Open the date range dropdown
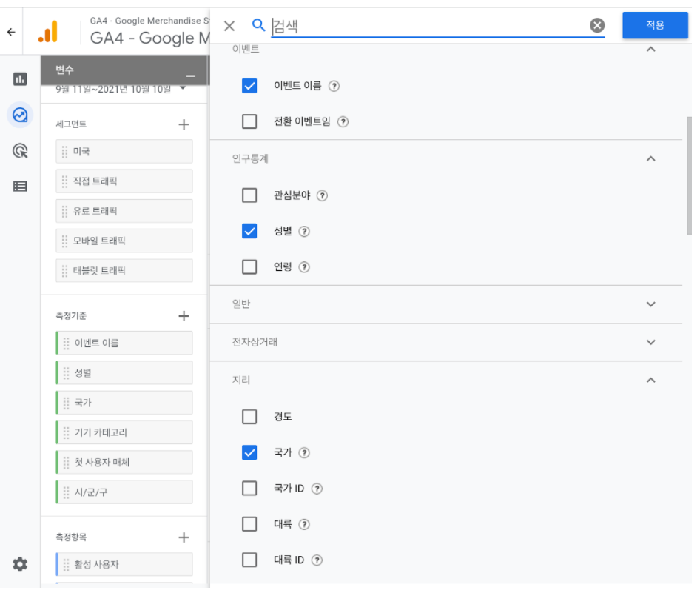Image resolution: width=700 pixels, height=590 pixels. tap(183, 88)
